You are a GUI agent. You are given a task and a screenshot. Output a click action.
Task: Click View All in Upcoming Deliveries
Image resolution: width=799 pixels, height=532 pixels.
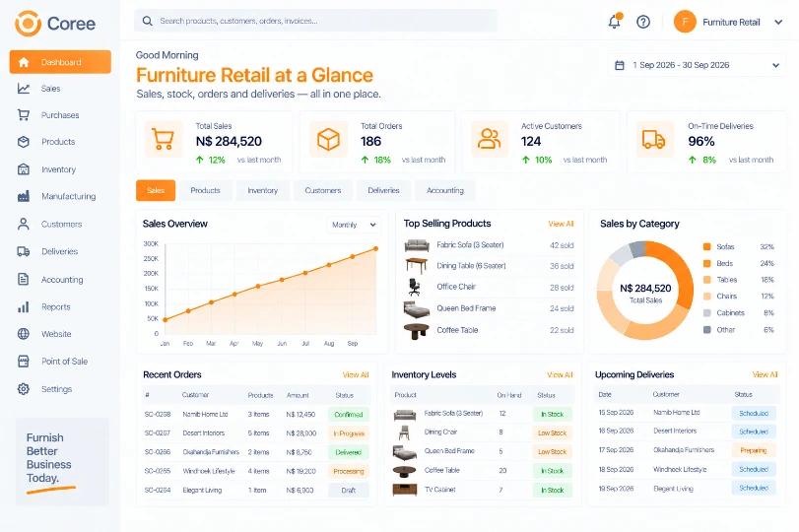766,375
